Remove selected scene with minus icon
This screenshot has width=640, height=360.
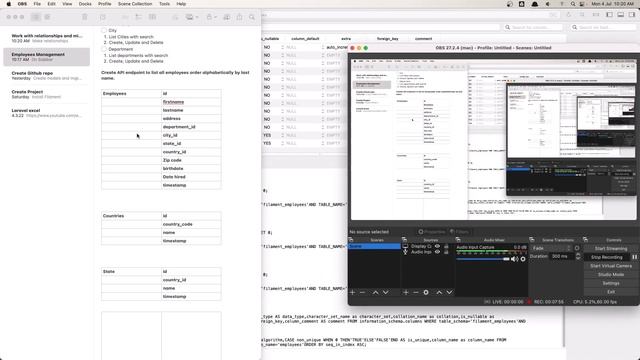coord(362,292)
